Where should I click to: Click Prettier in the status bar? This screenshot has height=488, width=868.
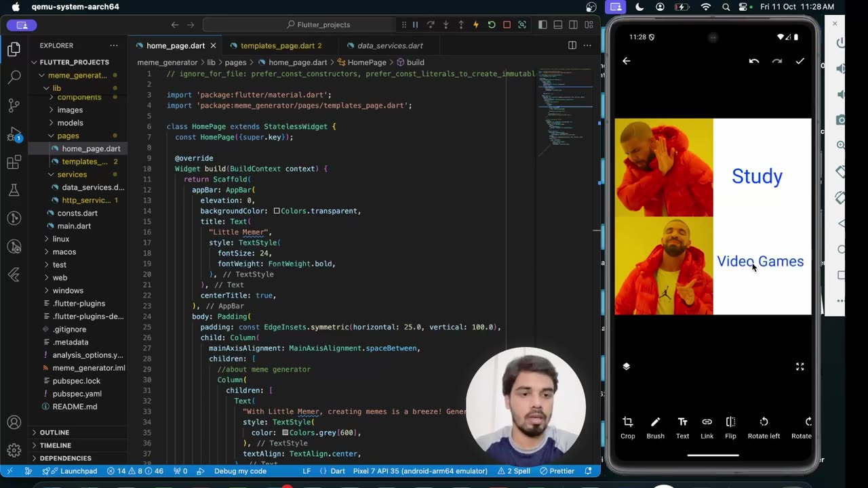557,471
